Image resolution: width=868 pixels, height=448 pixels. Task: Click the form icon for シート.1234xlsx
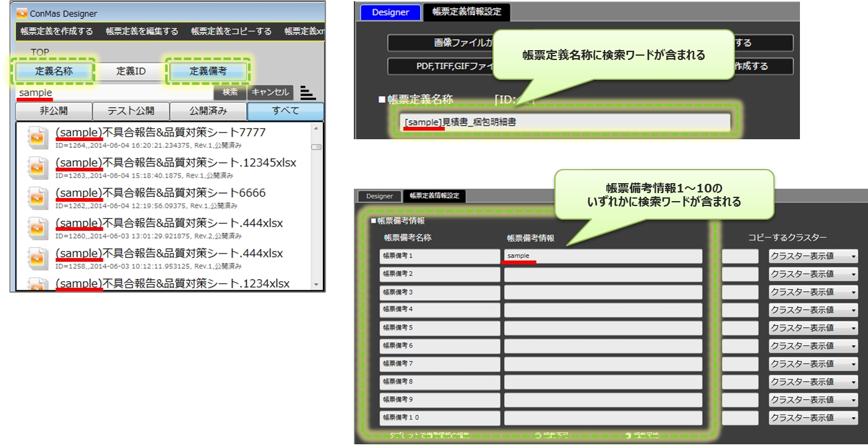pos(38,285)
